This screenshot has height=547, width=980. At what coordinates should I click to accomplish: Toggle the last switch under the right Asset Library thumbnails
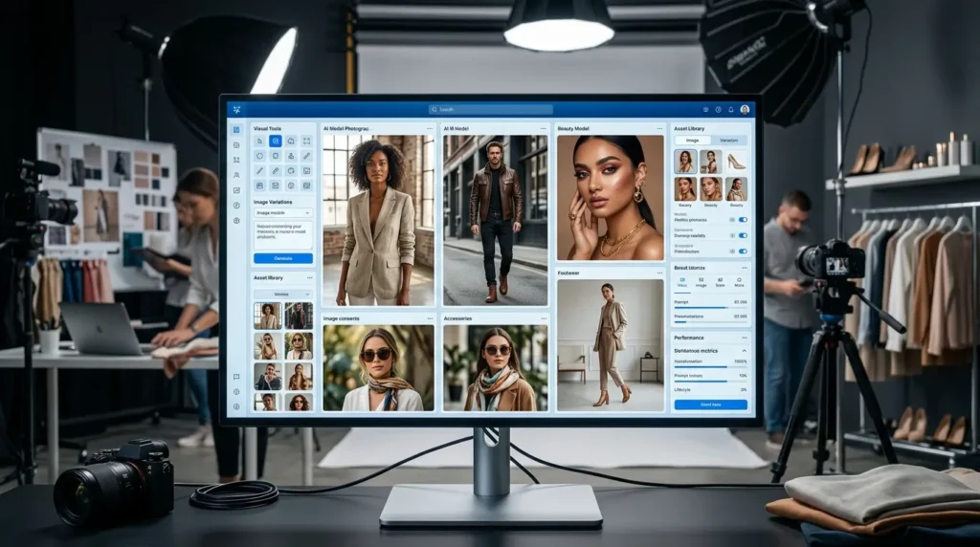tap(743, 251)
